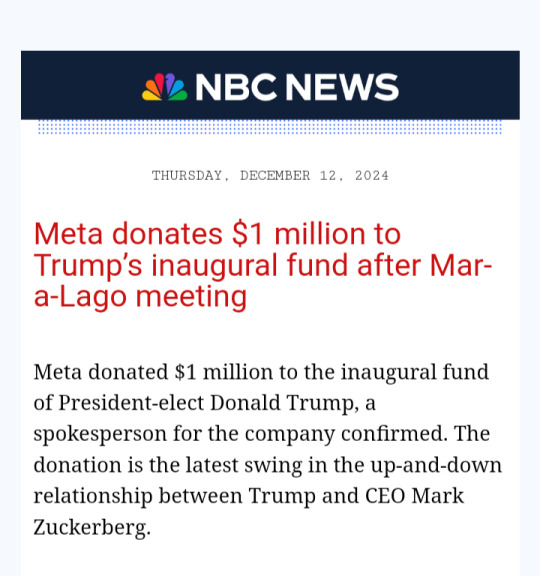Click "spokesperson for the company confirmed" in the paragraph
This screenshot has height=576, width=540.
click(x=239, y=434)
